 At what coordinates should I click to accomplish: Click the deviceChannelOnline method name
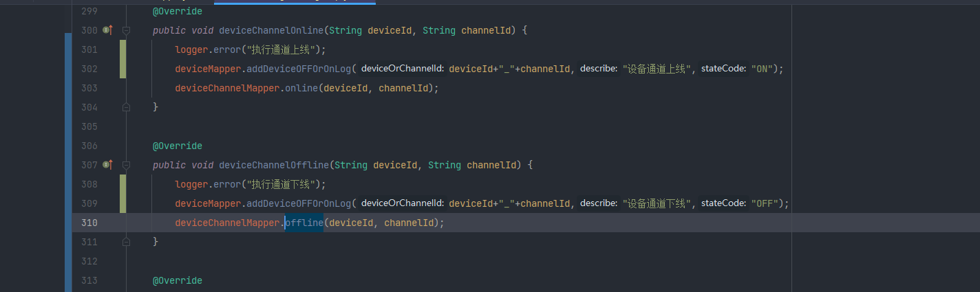tap(271, 30)
